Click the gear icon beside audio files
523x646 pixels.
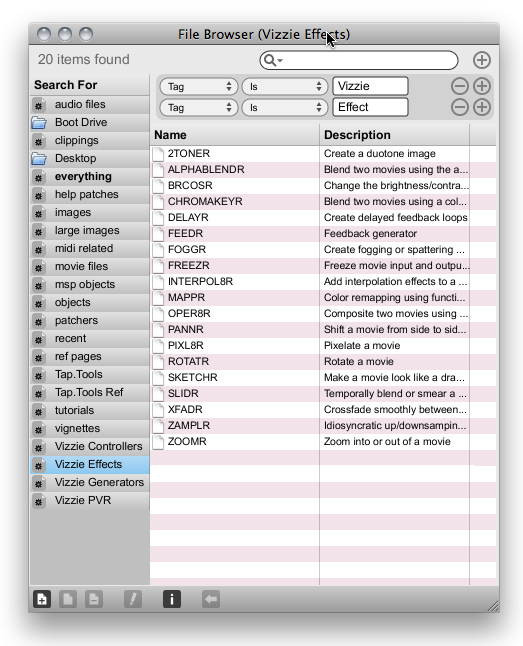coord(39,105)
